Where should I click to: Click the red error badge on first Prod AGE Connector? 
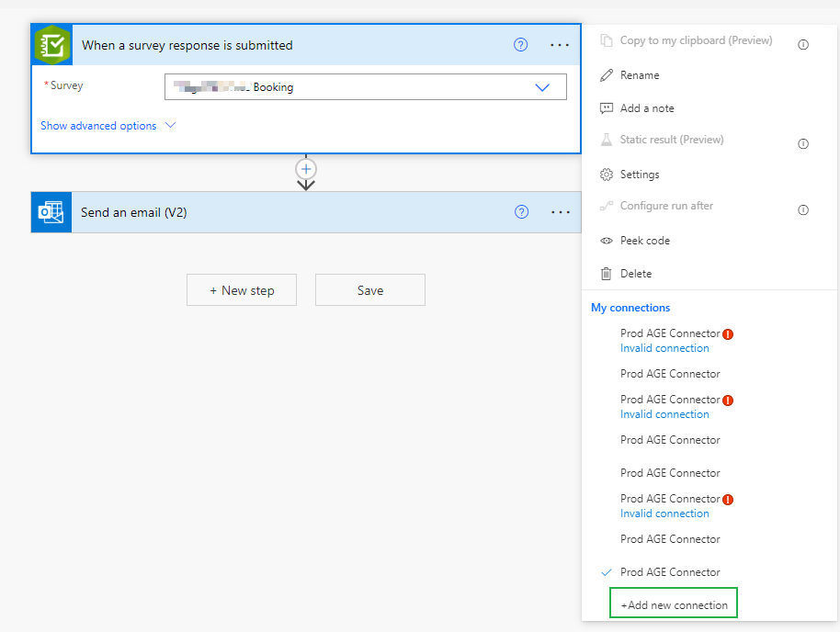[x=727, y=333]
